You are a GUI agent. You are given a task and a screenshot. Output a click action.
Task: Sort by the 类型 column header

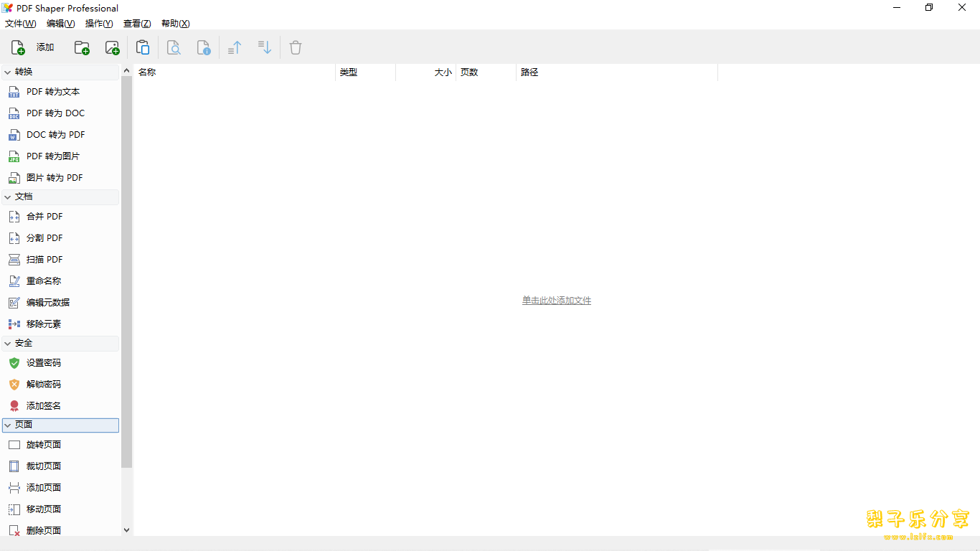point(366,72)
